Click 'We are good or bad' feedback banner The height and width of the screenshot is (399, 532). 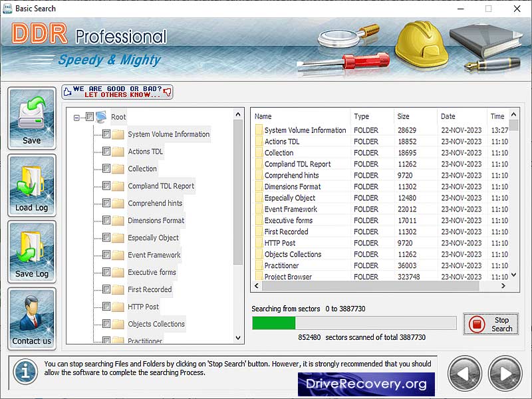118,92
